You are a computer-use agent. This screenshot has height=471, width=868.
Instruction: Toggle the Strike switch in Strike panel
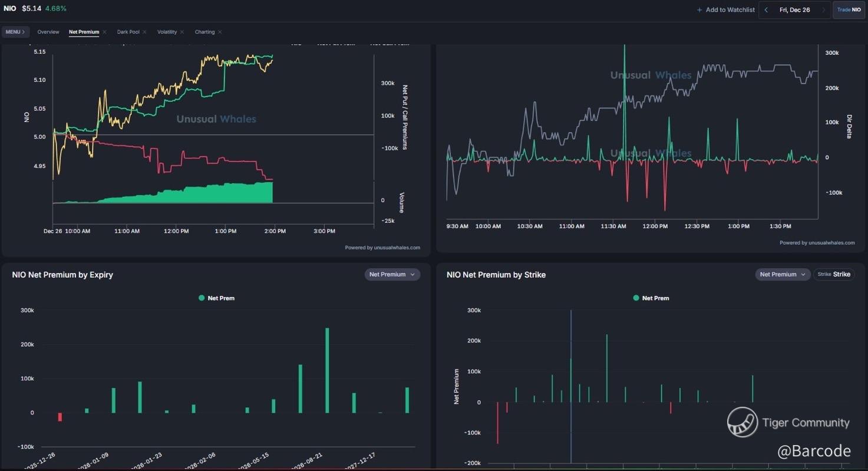pyautogui.click(x=834, y=274)
